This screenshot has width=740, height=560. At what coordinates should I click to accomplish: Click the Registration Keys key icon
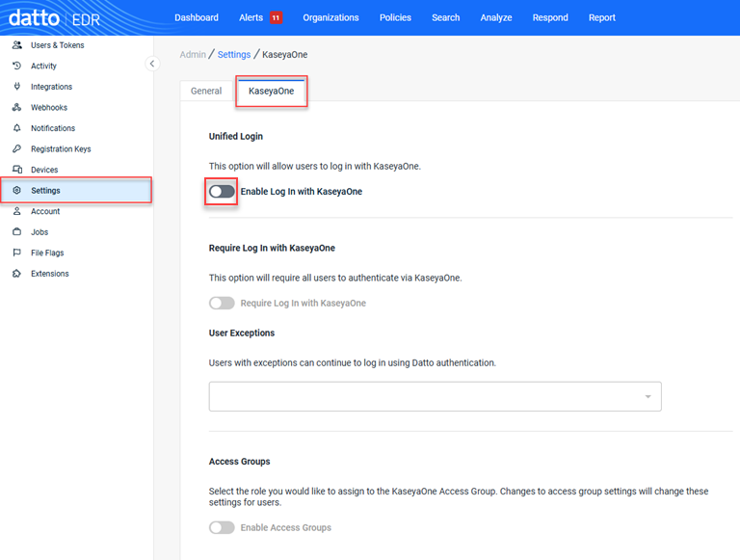tap(17, 149)
